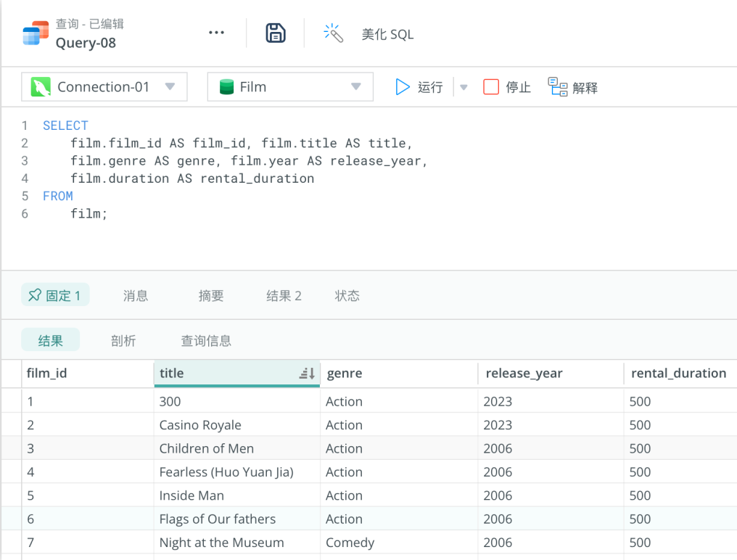Click the sort icon on title column
Image resolution: width=737 pixels, height=560 pixels.
point(307,374)
